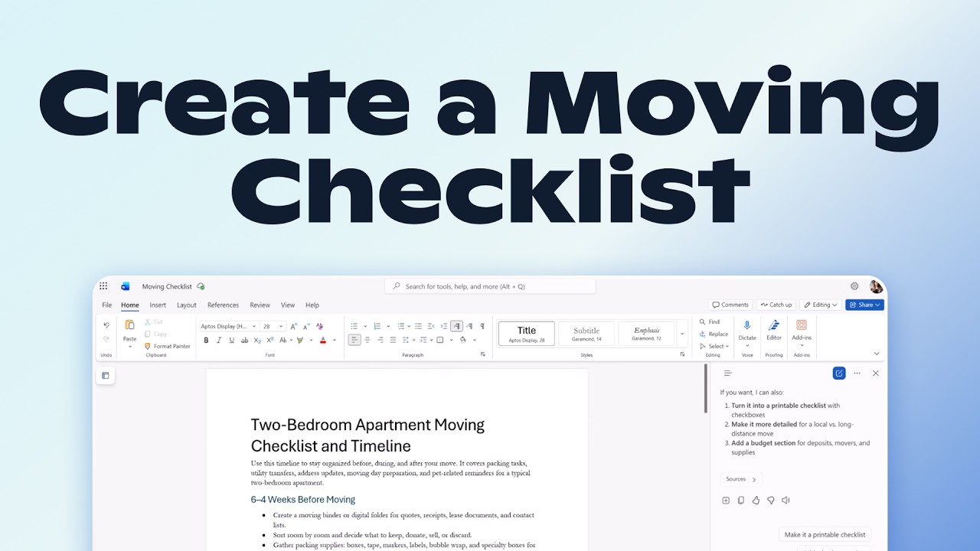Increase font size with grow icon

294,327
